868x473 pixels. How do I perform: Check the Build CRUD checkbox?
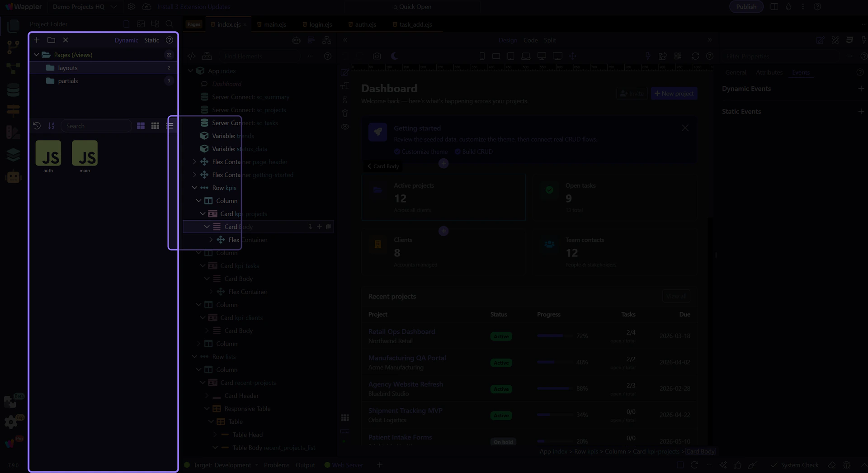[458, 151]
